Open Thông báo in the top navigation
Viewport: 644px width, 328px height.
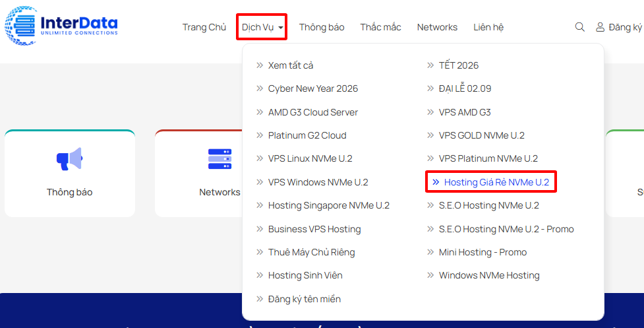coord(322,27)
